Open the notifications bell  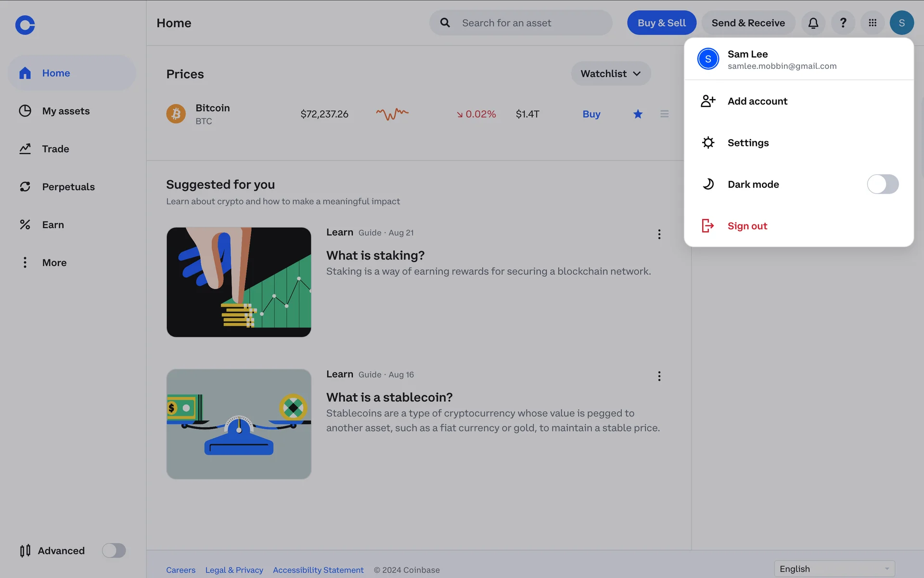pos(813,23)
